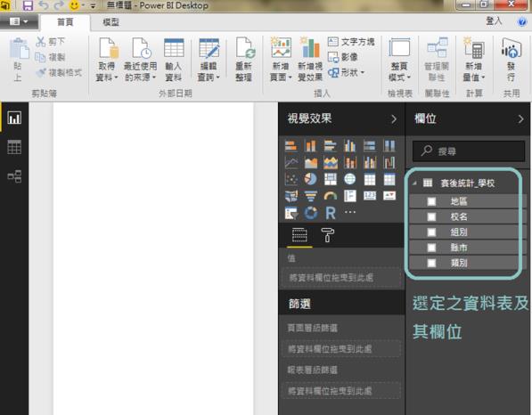Select the multi-row card visual

[350, 196]
